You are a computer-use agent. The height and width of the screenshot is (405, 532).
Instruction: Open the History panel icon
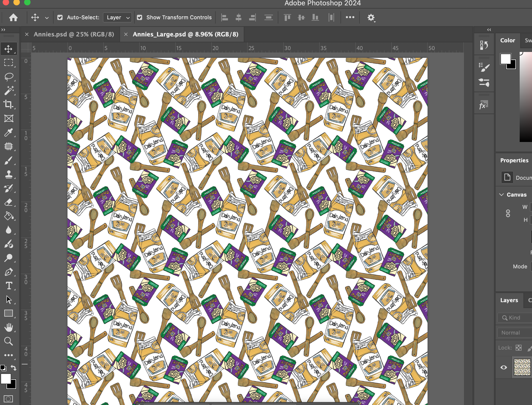(x=484, y=45)
